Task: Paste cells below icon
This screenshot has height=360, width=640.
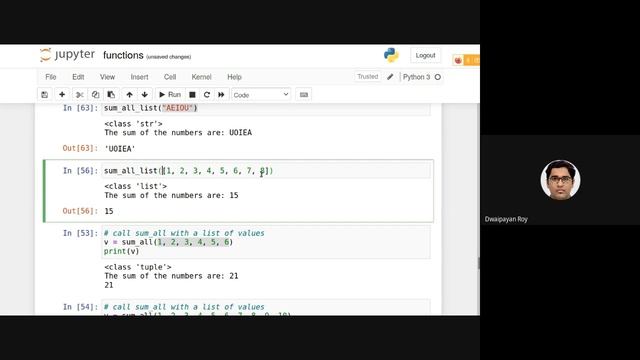Action: 111,95
